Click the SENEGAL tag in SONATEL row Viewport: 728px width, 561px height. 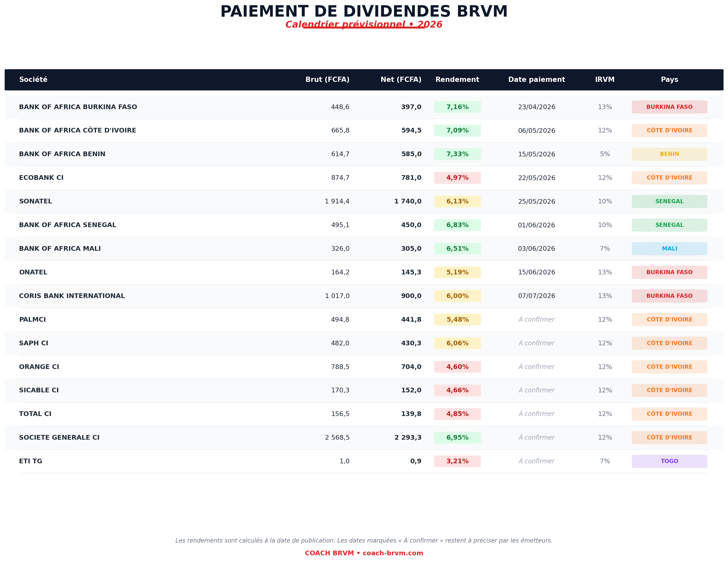coord(669,202)
